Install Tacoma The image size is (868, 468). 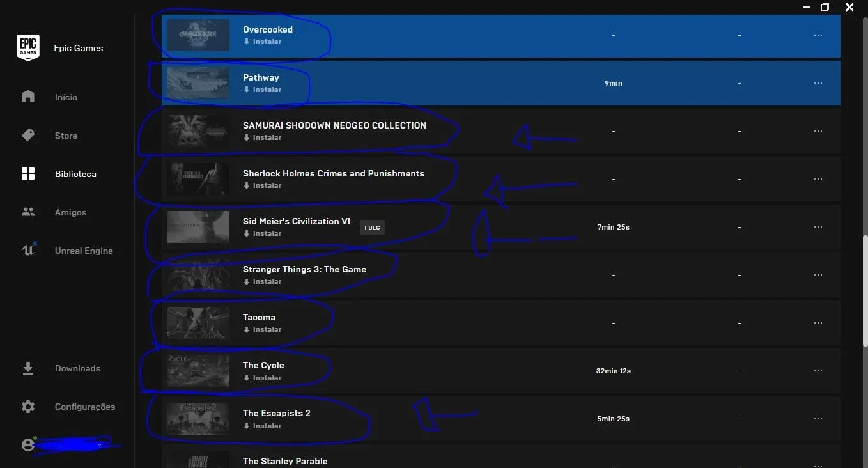(263, 329)
